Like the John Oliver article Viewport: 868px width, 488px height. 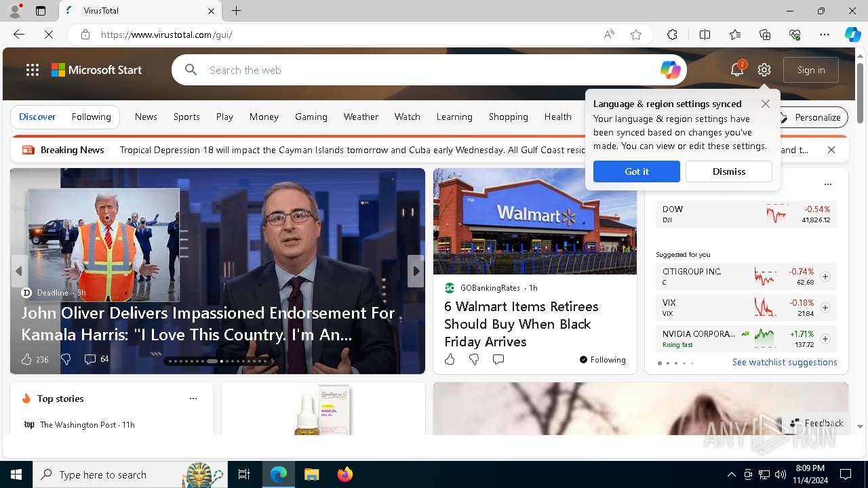26,359
